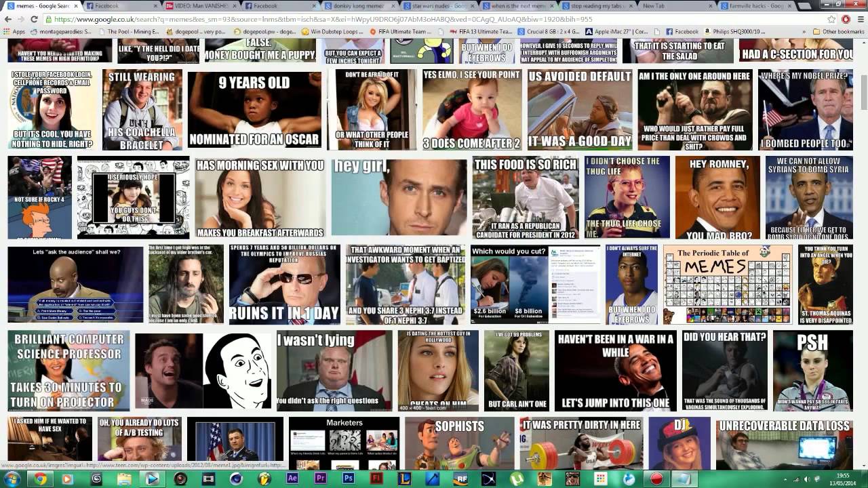Open the FL Studio fruit icon in taskbar
The height and width of the screenshot is (488, 868).
click(264, 479)
